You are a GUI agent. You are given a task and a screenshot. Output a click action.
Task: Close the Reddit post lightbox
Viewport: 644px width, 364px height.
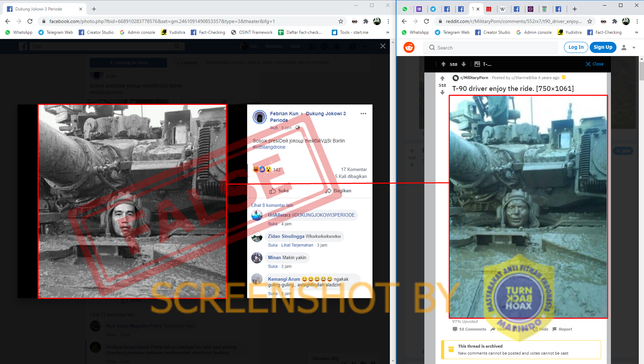point(595,64)
